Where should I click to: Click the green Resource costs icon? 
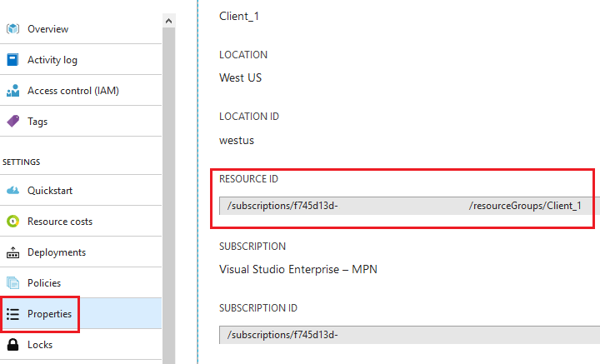(12, 221)
